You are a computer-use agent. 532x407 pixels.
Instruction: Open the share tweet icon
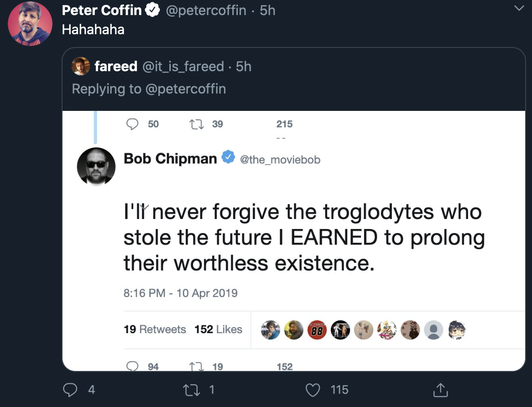tap(440, 390)
